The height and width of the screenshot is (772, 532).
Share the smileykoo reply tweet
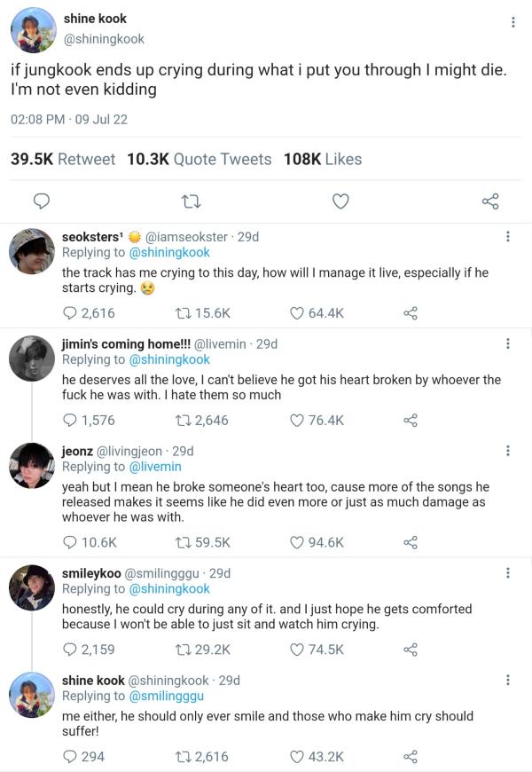410,649
